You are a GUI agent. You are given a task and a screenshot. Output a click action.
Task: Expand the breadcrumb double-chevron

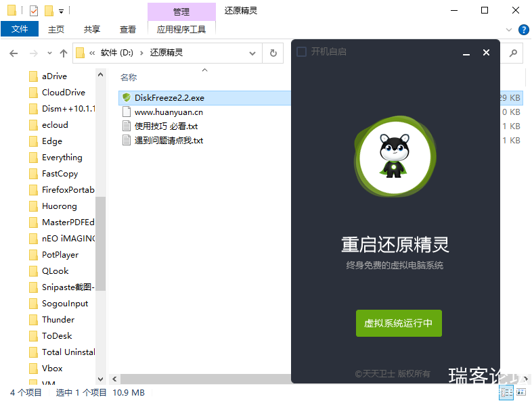92,53
